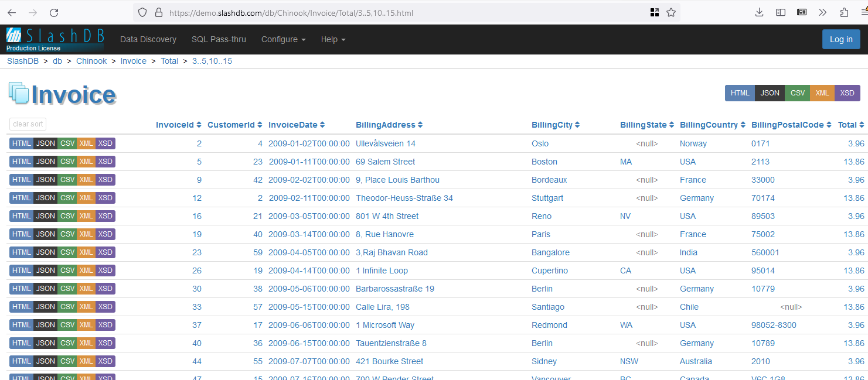This screenshot has height=380, width=868.
Task: Open HTML for the 421 Bourke Street row
Action: coord(22,361)
